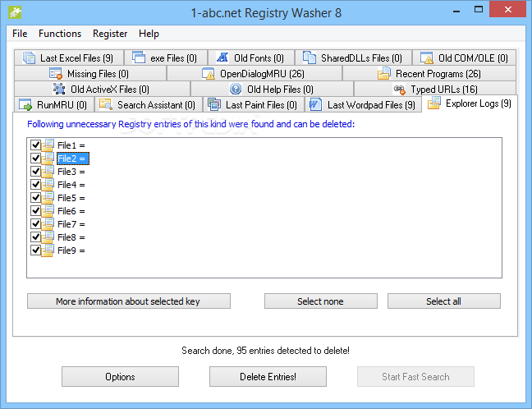Select the 'File8 =' entry text
Screen dimensions: 532x409
click(x=71, y=237)
